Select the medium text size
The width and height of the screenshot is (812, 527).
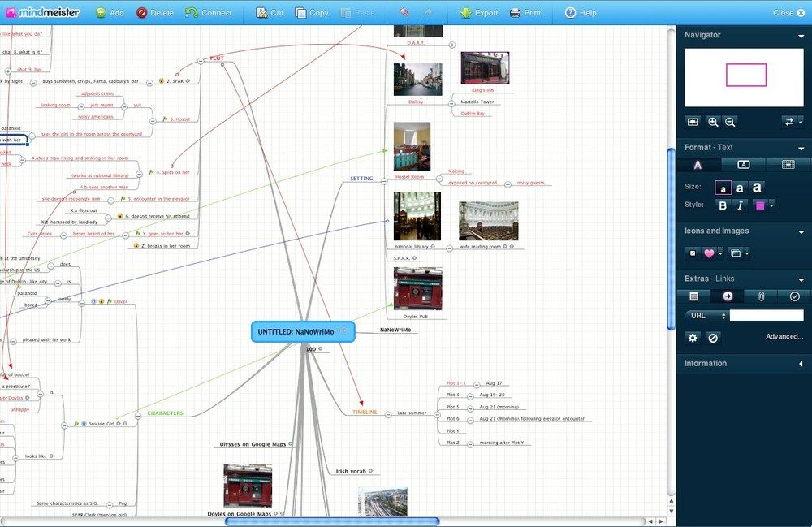point(740,188)
